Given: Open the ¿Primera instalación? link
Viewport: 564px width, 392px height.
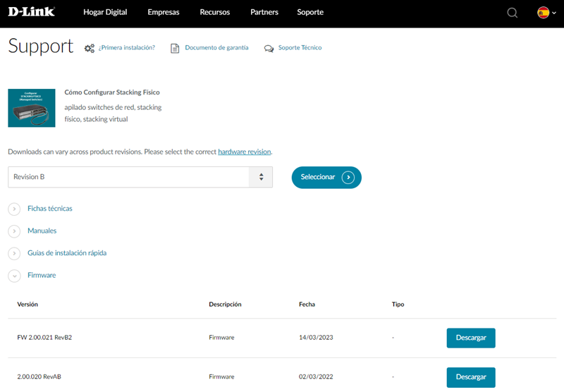Looking at the screenshot, I should 127,47.
